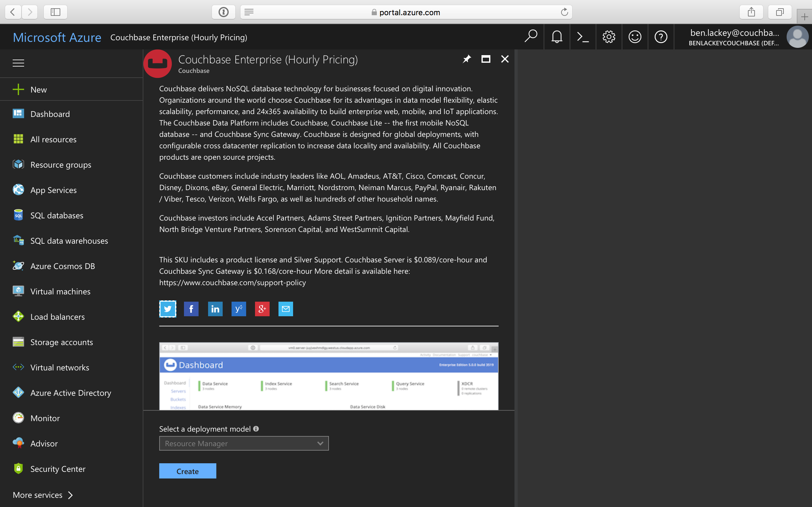This screenshot has height=507, width=812.
Task: Share via Google Plus icon
Action: click(263, 308)
